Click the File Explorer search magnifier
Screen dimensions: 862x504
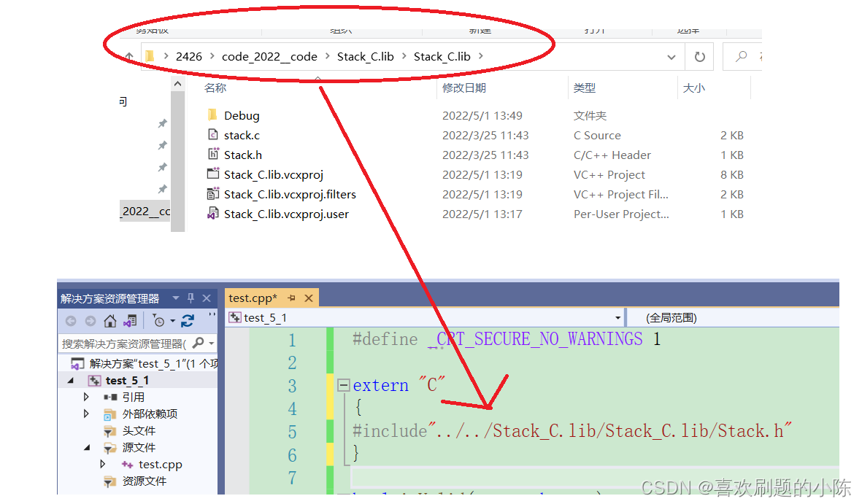[x=741, y=56]
